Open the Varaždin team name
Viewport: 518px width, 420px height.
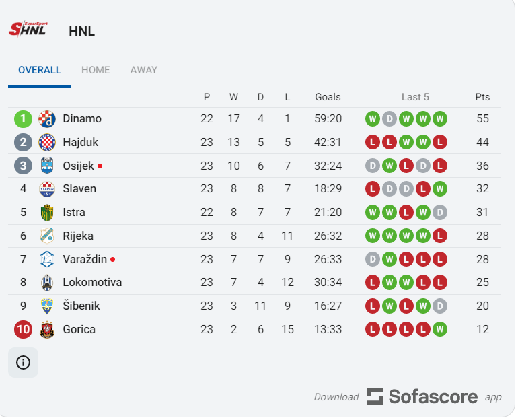[x=85, y=260]
